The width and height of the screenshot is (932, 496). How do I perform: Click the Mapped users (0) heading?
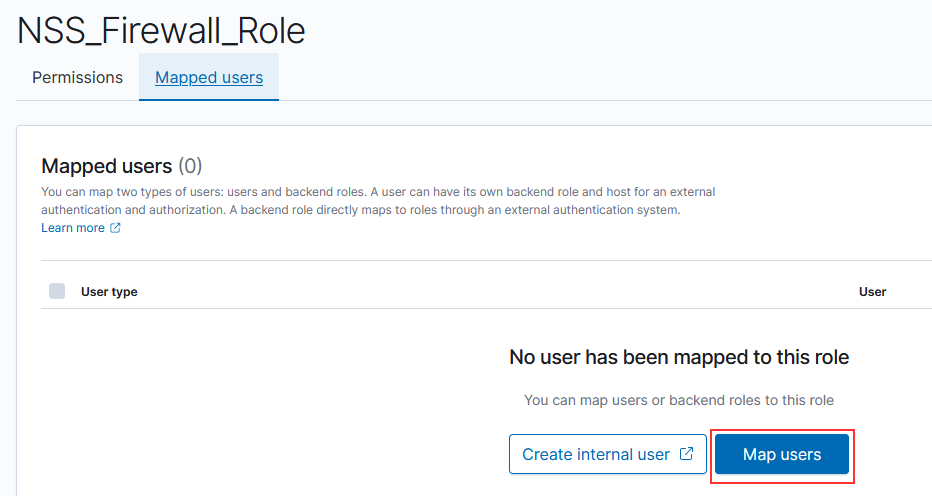coord(122,166)
